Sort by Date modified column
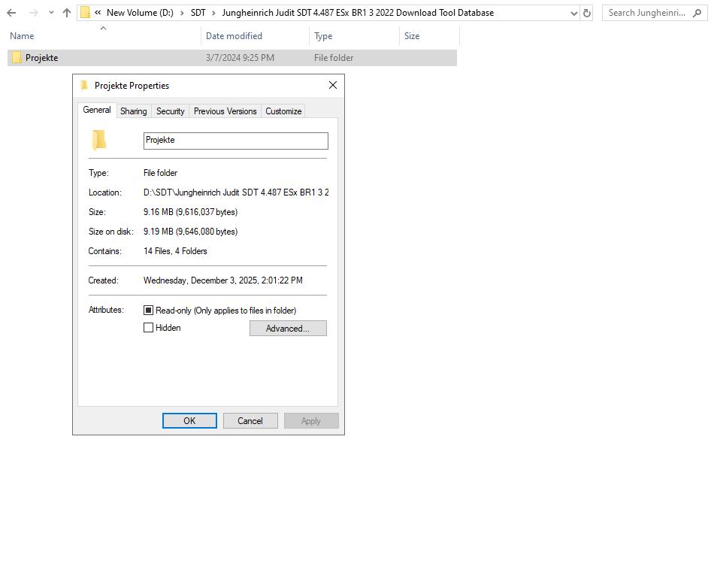 [x=234, y=36]
